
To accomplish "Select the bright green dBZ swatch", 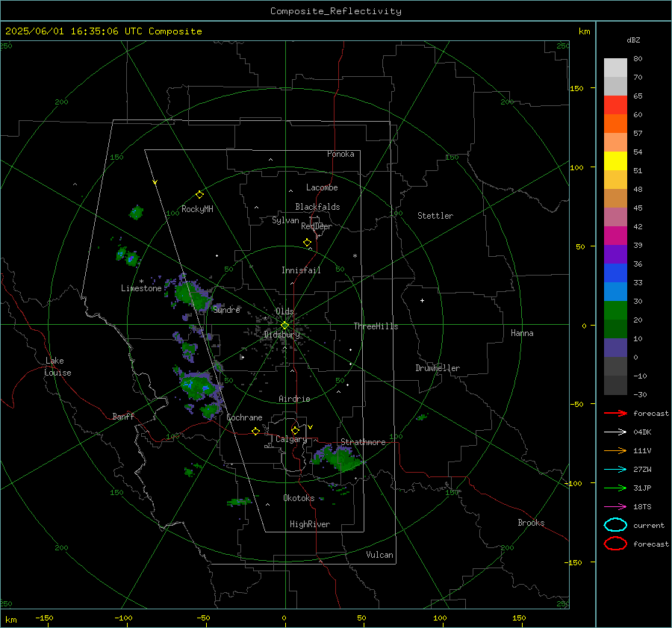I will 615,311.
